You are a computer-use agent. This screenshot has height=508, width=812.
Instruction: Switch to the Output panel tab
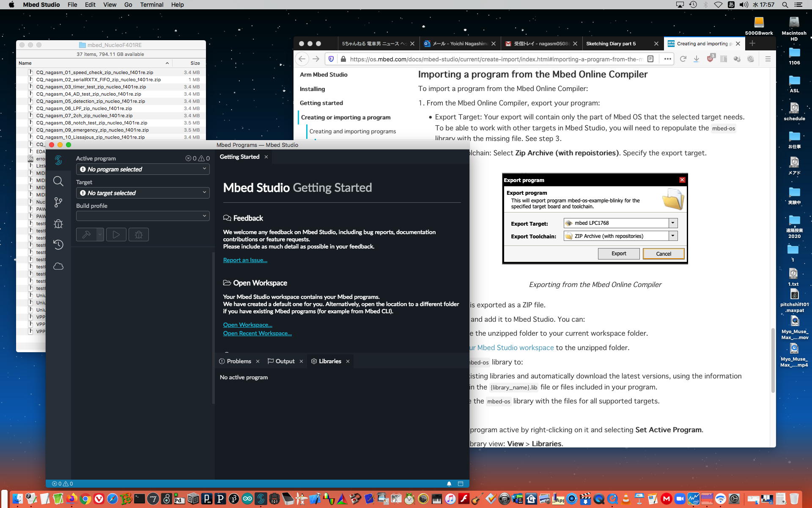point(285,361)
